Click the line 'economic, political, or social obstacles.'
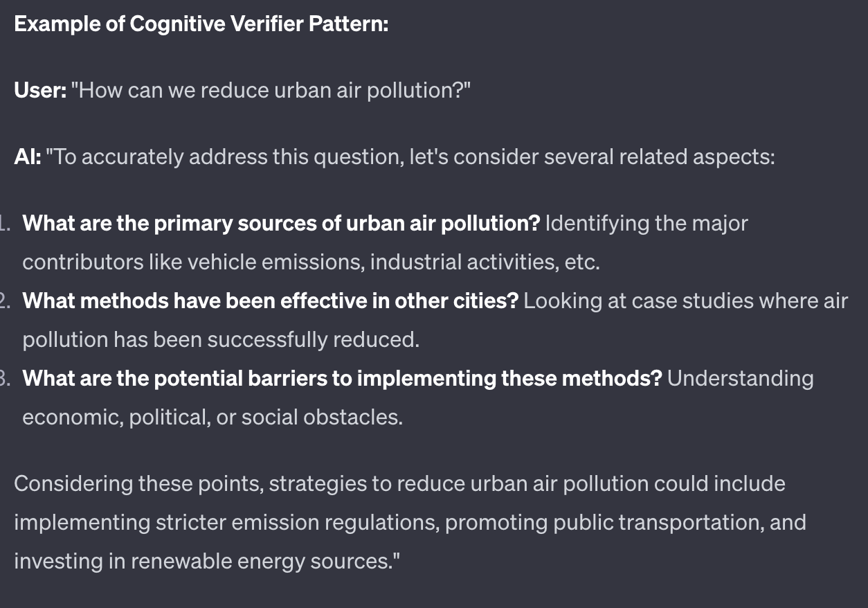The height and width of the screenshot is (608, 868). (x=213, y=418)
